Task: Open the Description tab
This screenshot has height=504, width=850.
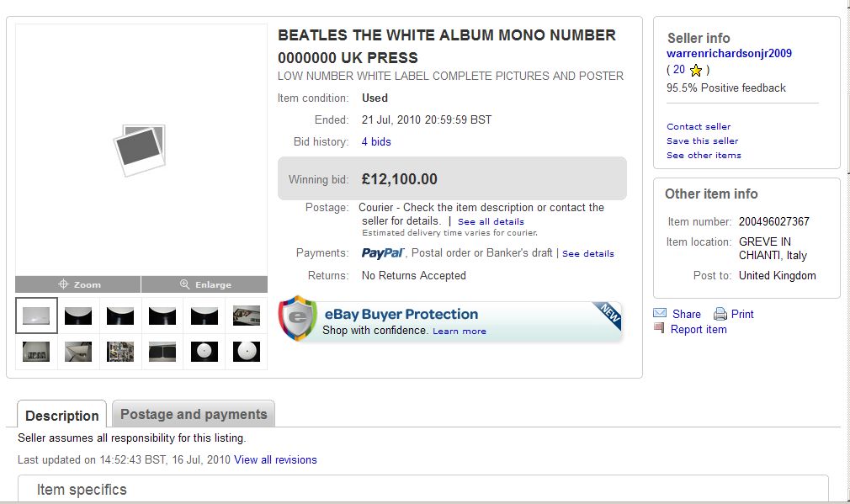Action: (61, 416)
